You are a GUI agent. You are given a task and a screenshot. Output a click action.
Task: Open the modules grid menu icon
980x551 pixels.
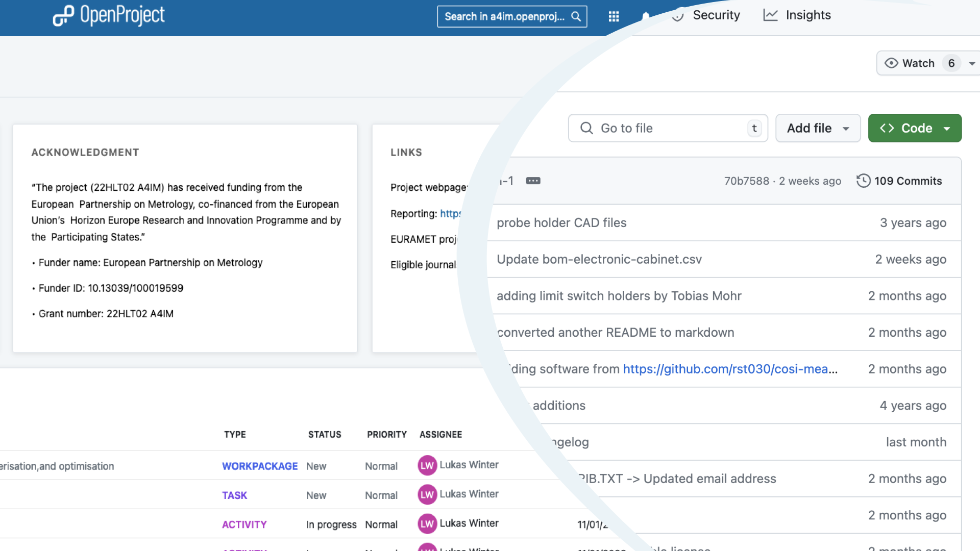point(614,16)
